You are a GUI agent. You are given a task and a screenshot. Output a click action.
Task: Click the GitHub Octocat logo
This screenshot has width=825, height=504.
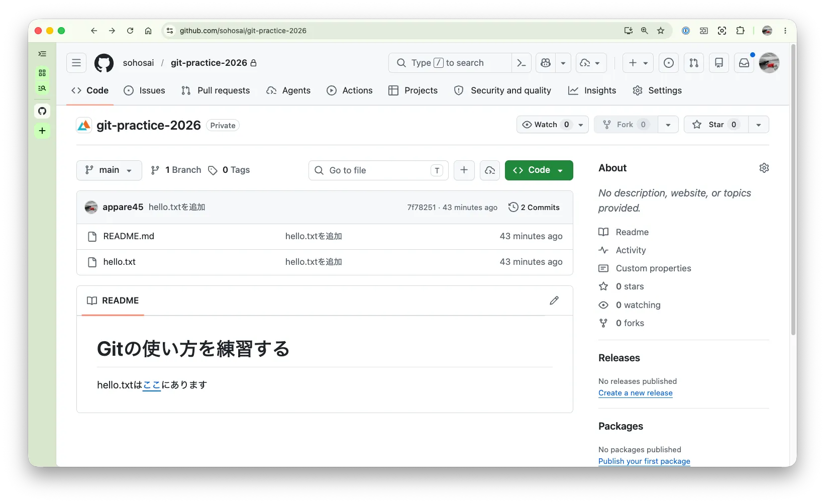coord(104,63)
